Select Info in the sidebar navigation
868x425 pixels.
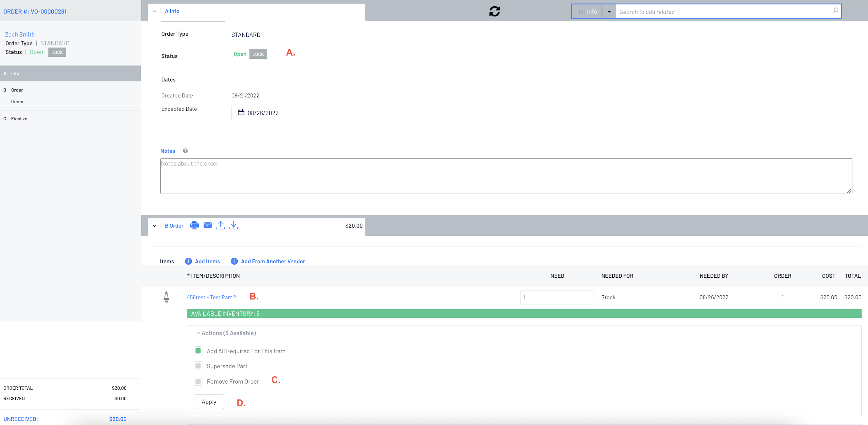tap(70, 74)
